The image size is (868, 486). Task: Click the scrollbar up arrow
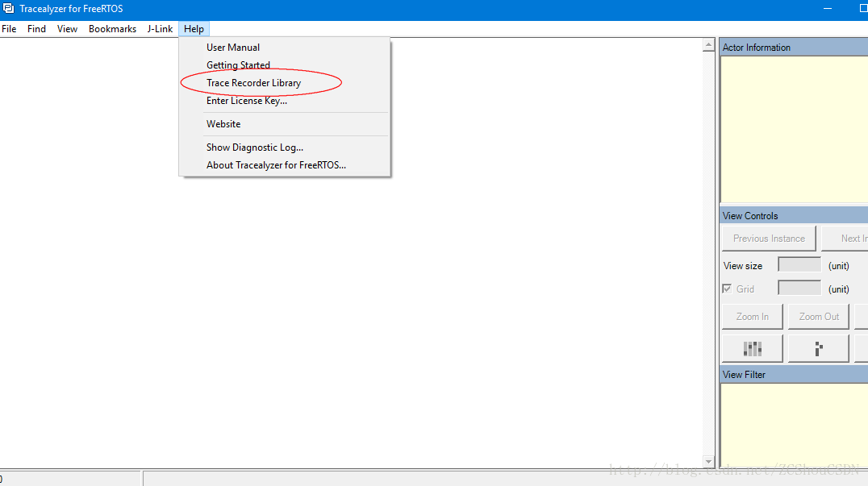click(708, 45)
